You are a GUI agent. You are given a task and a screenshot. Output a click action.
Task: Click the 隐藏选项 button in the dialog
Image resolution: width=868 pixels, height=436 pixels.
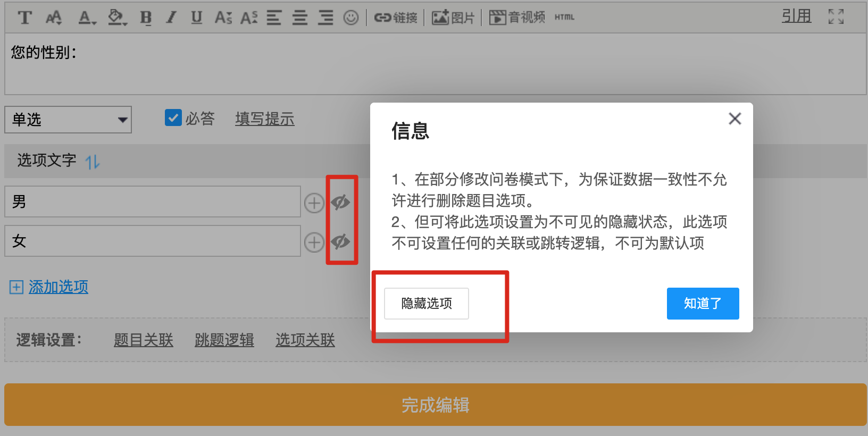(427, 304)
